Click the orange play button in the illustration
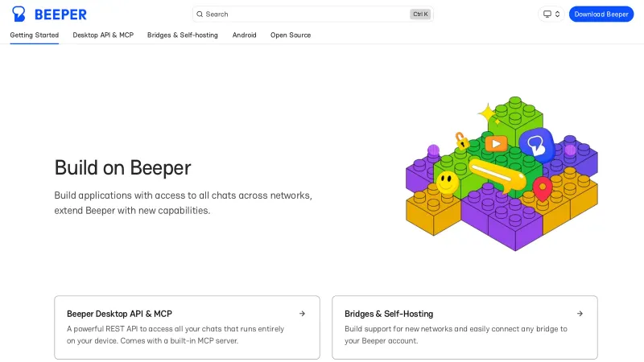The width and height of the screenshot is (644, 362). [x=496, y=144]
